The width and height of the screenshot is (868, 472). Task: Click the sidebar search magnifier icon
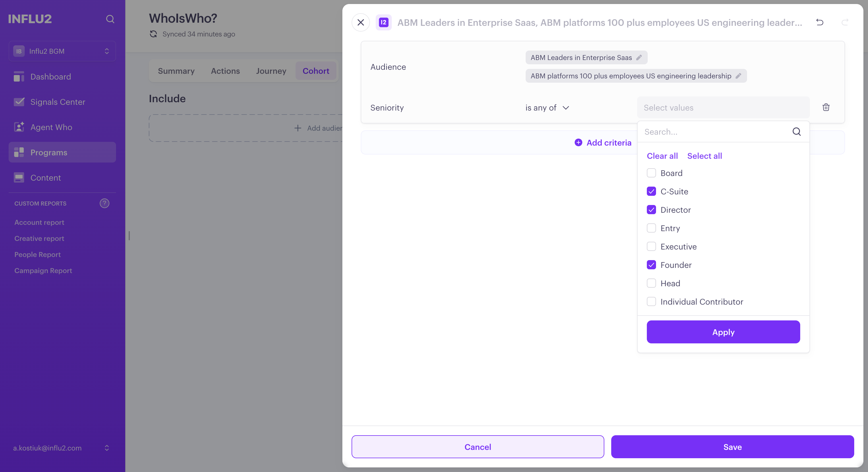(110, 19)
